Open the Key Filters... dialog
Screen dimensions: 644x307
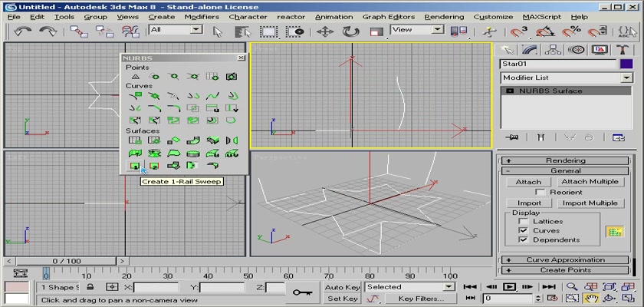pos(421,299)
